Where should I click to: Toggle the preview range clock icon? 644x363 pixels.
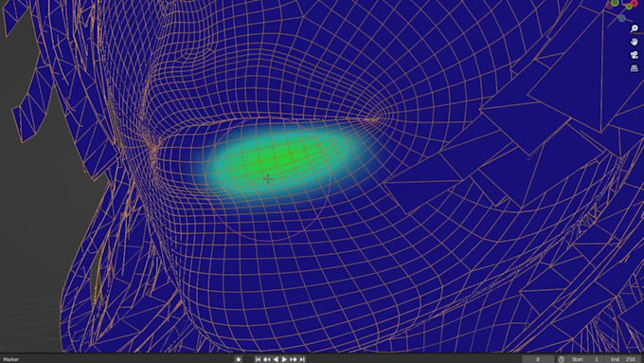point(561,359)
